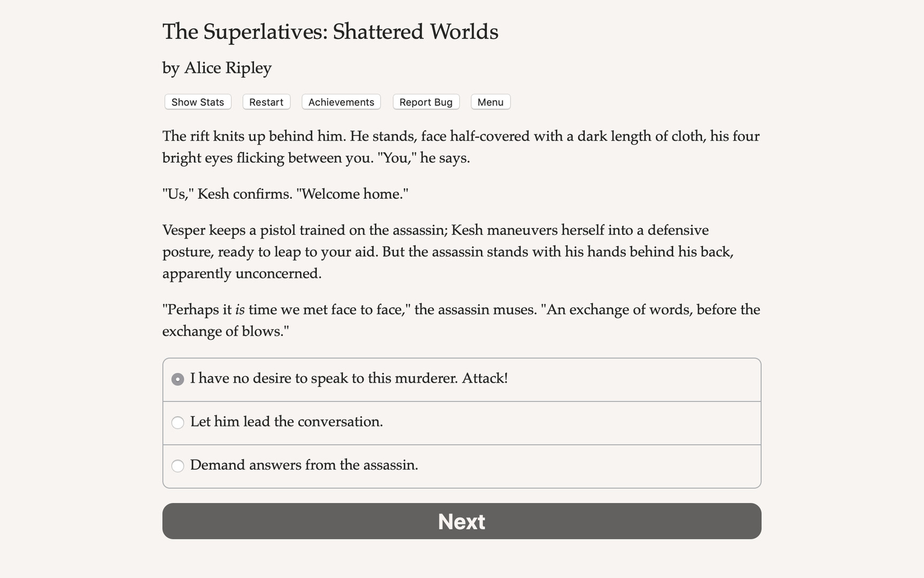Mark the 'Demand answers' choice as selected
924x578 pixels.
pos(178,466)
